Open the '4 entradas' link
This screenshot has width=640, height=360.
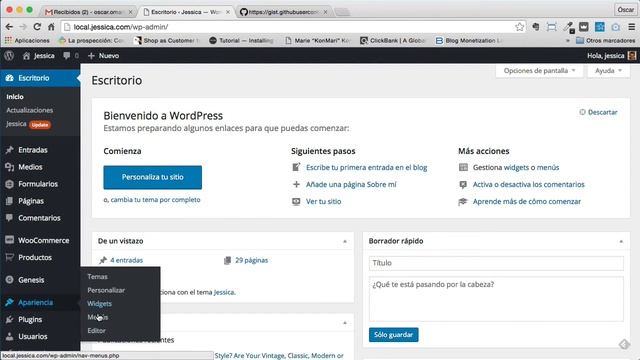click(x=127, y=260)
